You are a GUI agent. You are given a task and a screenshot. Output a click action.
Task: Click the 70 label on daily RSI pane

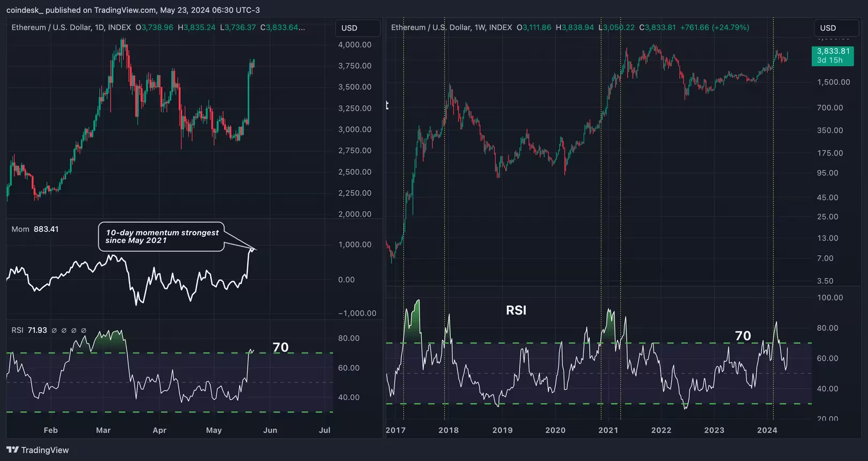coord(280,347)
